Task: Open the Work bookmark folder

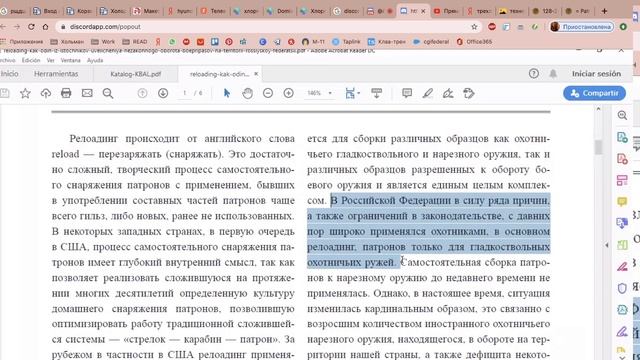Action: coord(103,42)
